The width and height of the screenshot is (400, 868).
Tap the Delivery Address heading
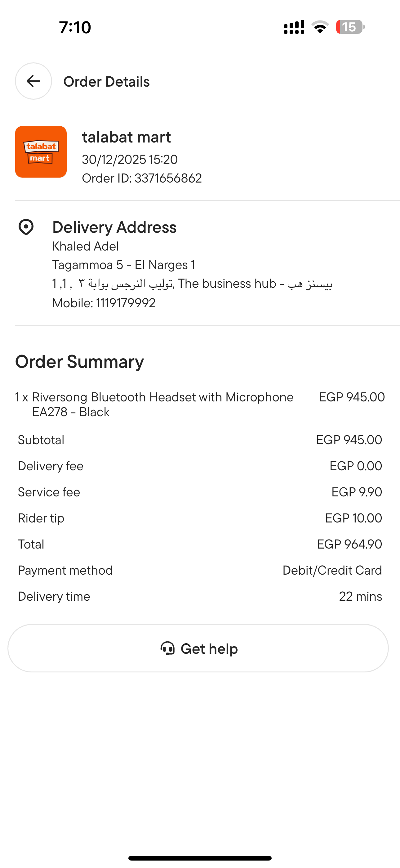pyautogui.click(x=114, y=227)
